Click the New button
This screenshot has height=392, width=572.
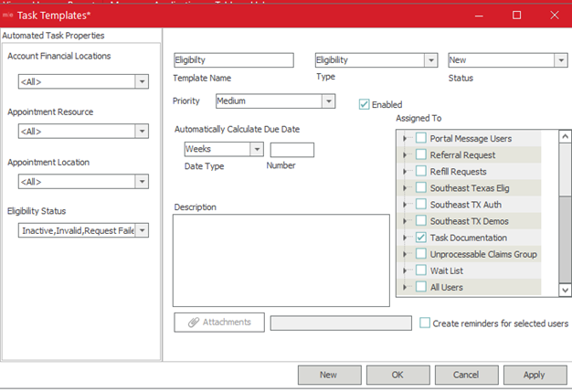click(x=328, y=375)
